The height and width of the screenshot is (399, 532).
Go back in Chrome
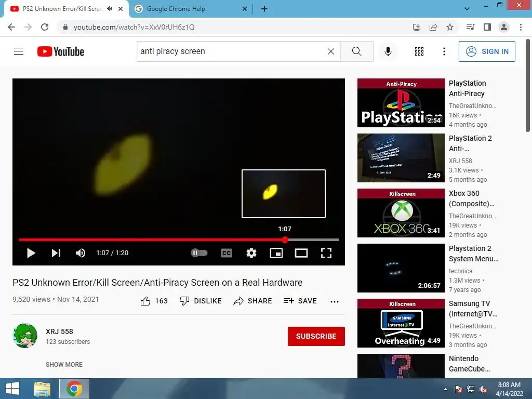pos(11,27)
